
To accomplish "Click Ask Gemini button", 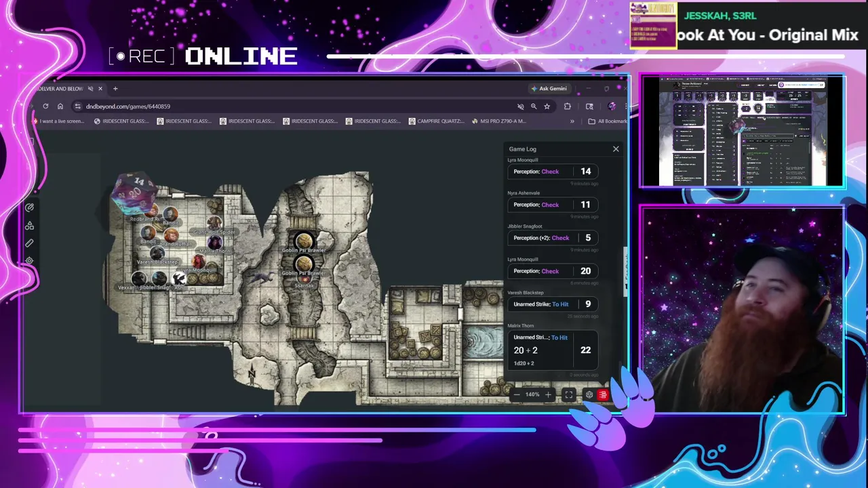I will (x=549, y=89).
